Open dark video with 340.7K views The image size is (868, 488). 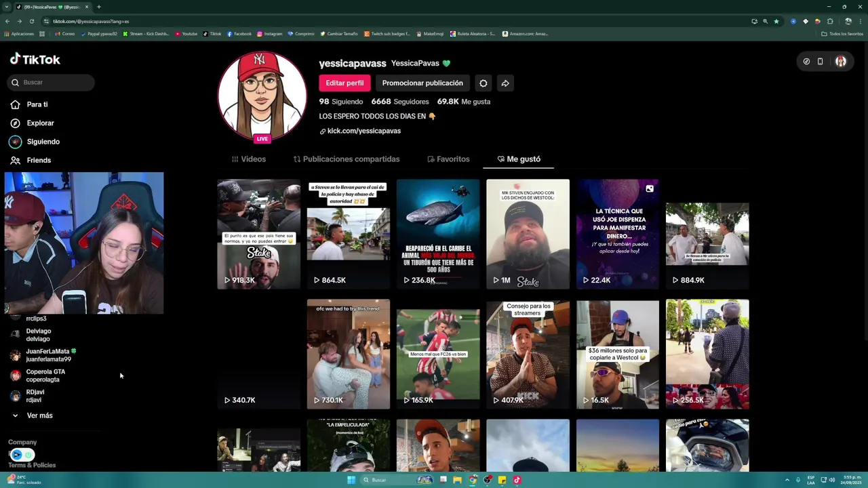tap(258, 354)
